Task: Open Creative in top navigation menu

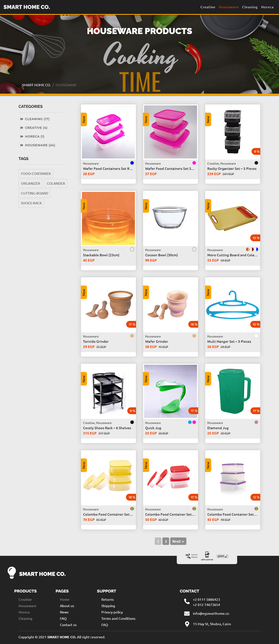Action: (208, 7)
